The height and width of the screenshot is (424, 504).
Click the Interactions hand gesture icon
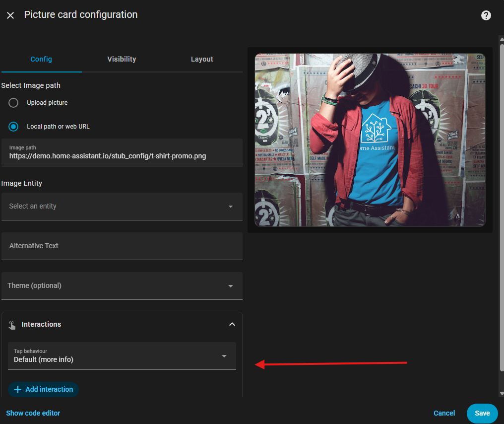[x=12, y=325]
